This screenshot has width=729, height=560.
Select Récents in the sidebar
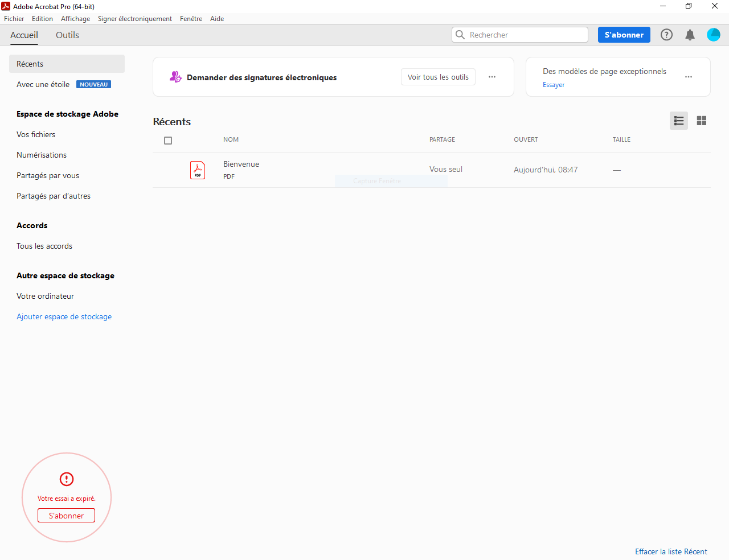[67, 64]
